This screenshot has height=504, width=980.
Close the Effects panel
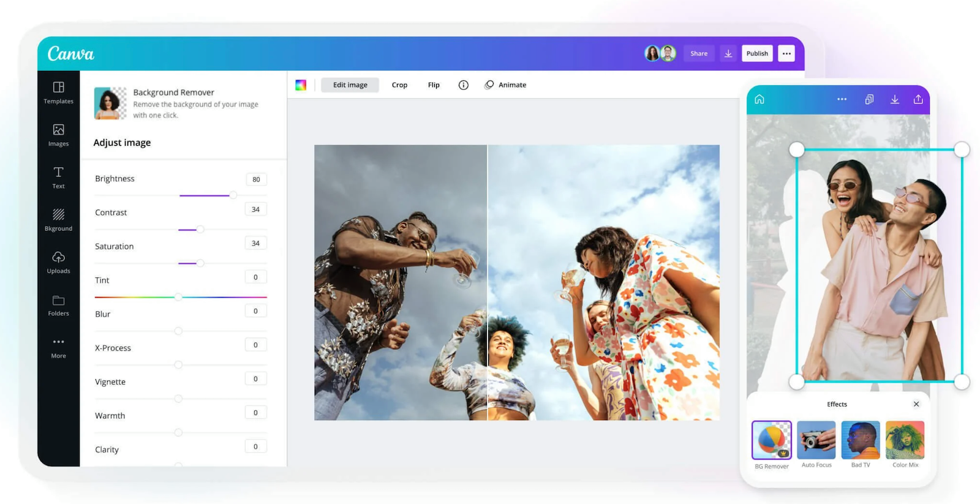tap(916, 404)
